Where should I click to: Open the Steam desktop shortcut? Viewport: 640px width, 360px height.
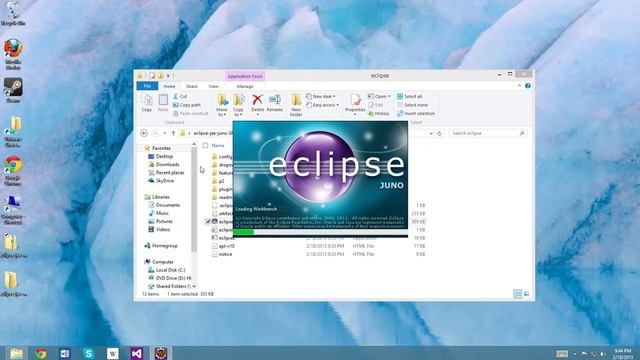[x=13, y=91]
